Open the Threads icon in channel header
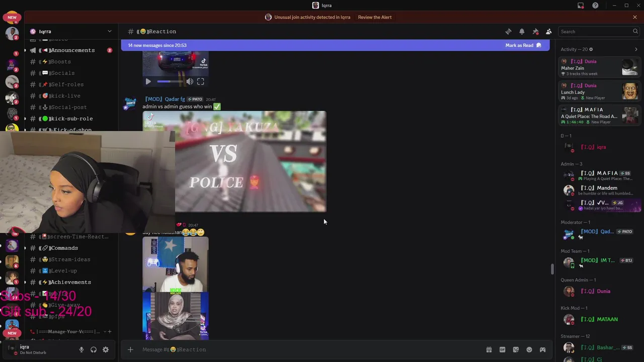 pos(508,31)
